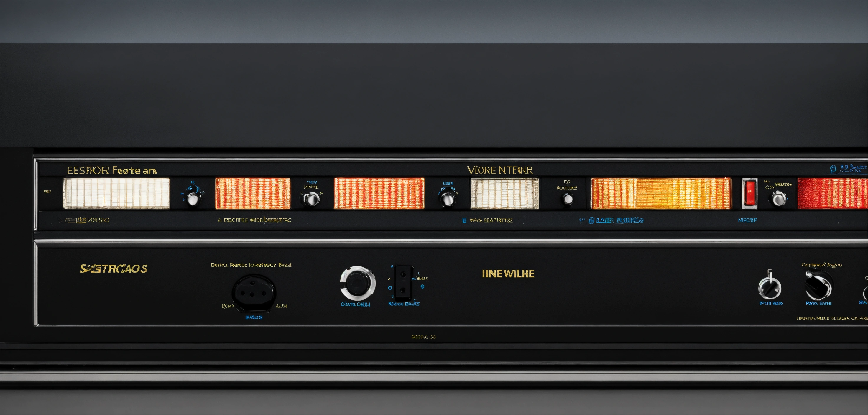
Task: Click the blue circular icon in top-right corner
Action: [x=833, y=169]
